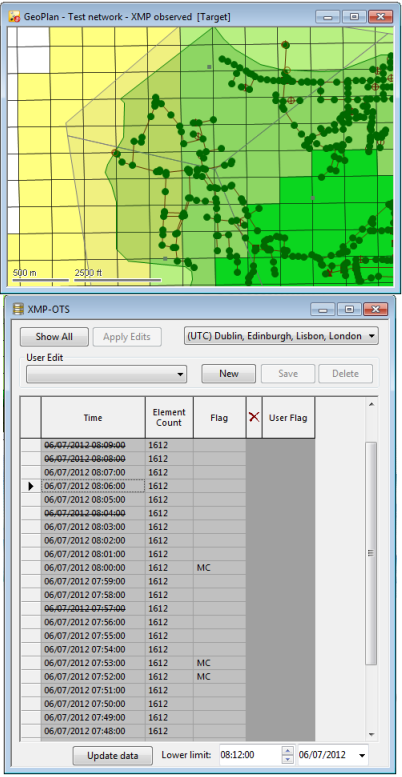Open the User Edit combo box

107,375
